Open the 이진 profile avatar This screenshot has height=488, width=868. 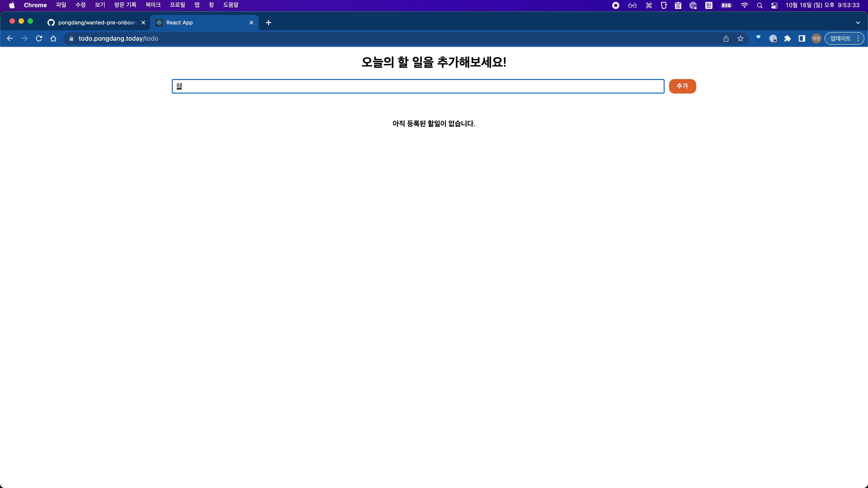click(816, 38)
